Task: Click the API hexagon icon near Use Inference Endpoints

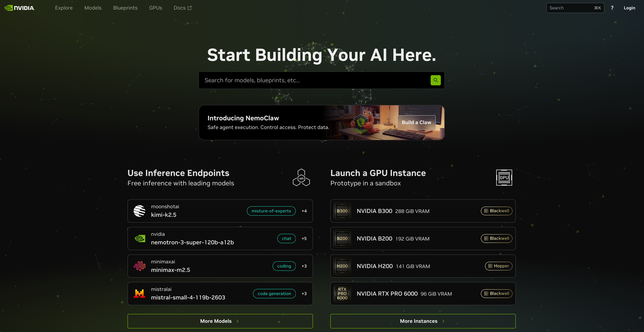Action: (301, 177)
